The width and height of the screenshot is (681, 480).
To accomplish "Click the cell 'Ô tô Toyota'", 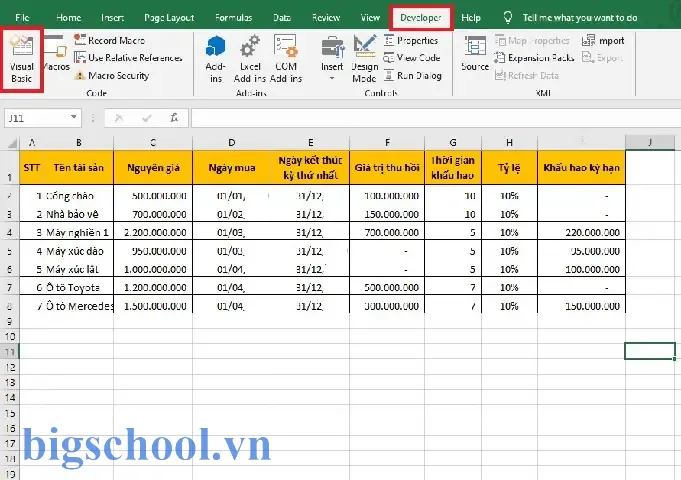I will (79, 287).
